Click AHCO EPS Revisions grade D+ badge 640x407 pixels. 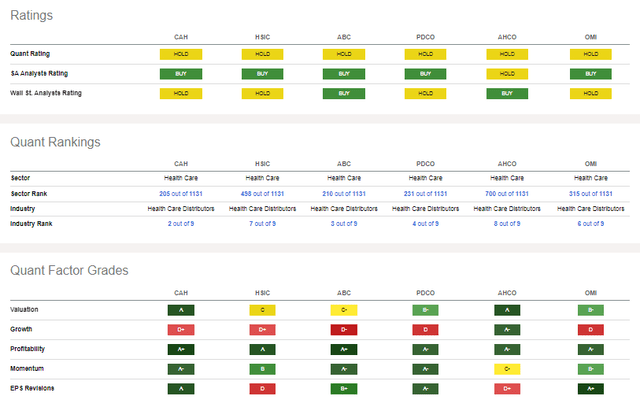[507, 389]
